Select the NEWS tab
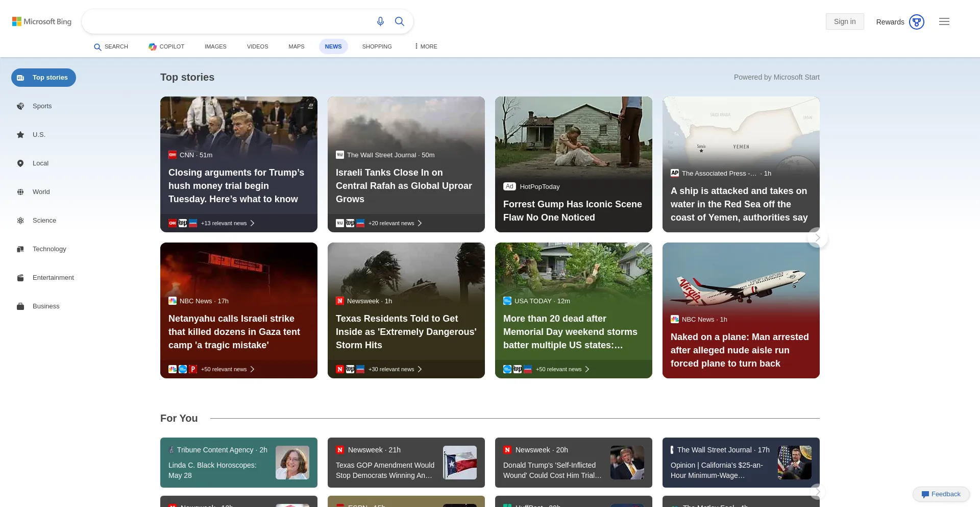 [333, 46]
